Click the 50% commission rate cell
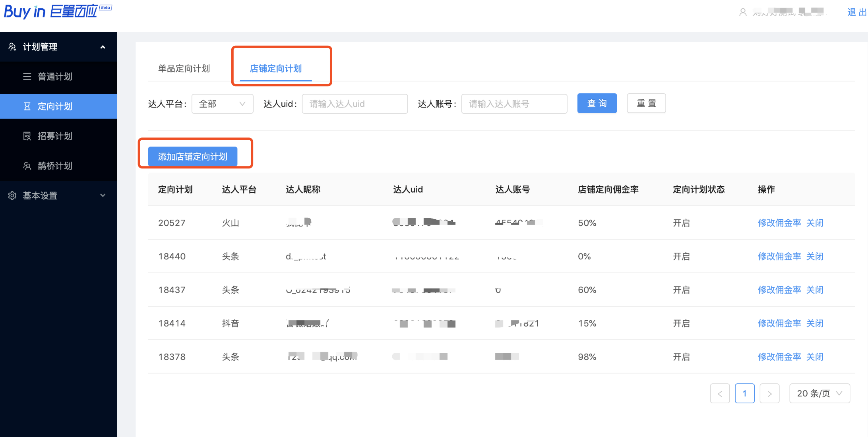The image size is (868, 437). (x=587, y=223)
